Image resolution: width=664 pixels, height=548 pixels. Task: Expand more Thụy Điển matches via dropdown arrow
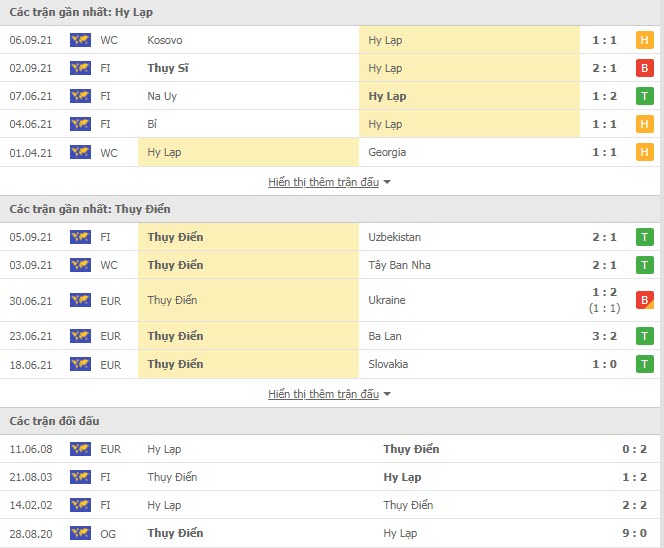tap(387, 394)
